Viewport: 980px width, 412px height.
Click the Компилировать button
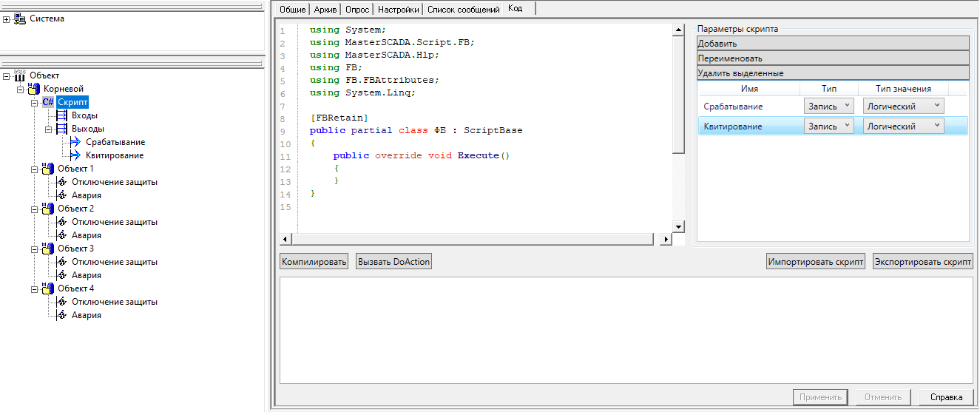[x=314, y=262]
